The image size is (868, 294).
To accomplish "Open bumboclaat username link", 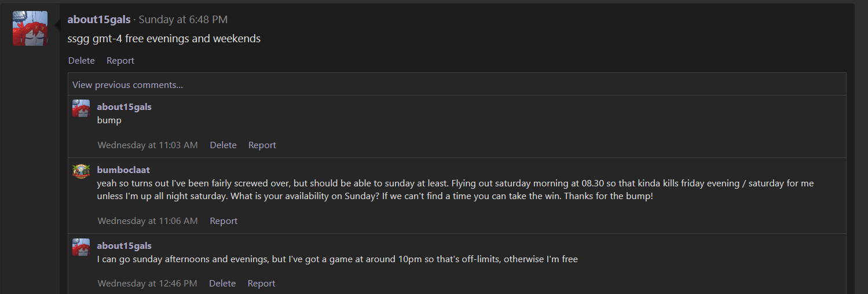I will click(123, 170).
